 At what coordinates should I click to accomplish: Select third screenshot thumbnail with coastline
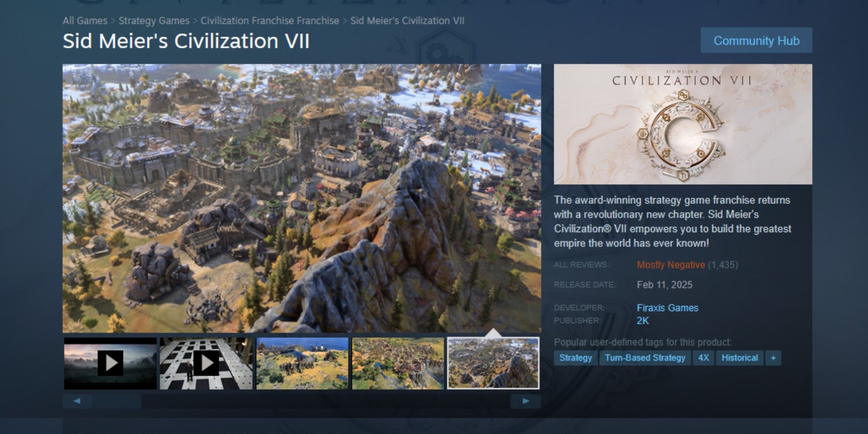pos(302,363)
